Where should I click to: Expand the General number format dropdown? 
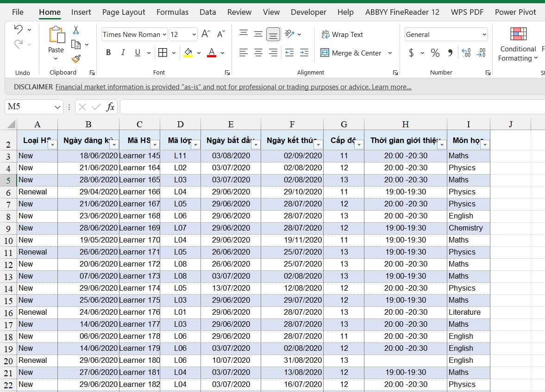tap(484, 34)
